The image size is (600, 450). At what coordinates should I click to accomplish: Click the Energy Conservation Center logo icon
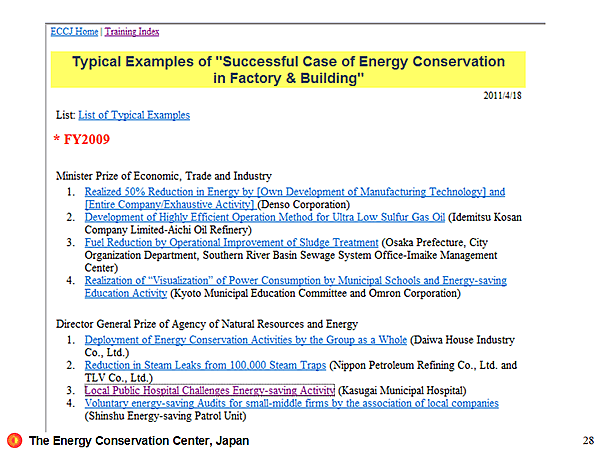click(x=15, y=440)
